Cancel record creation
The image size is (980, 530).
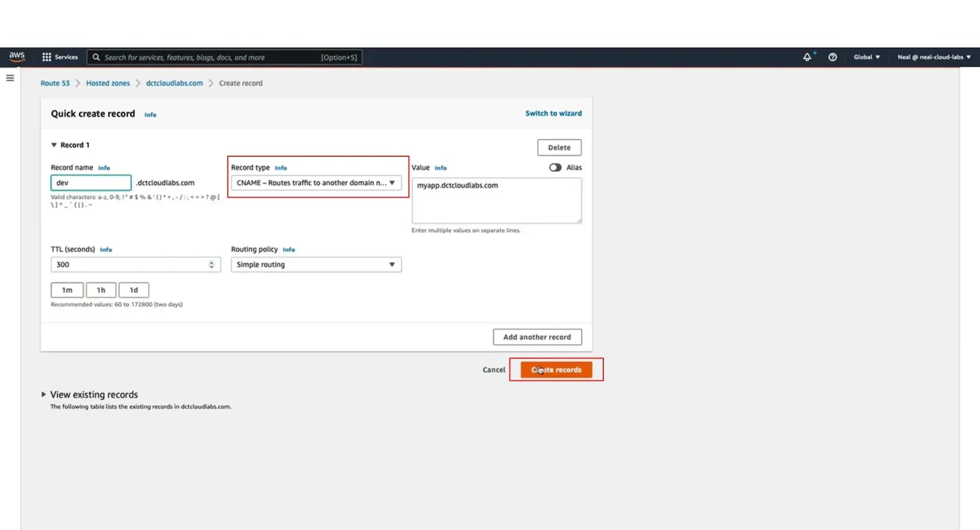pos(494,370)
